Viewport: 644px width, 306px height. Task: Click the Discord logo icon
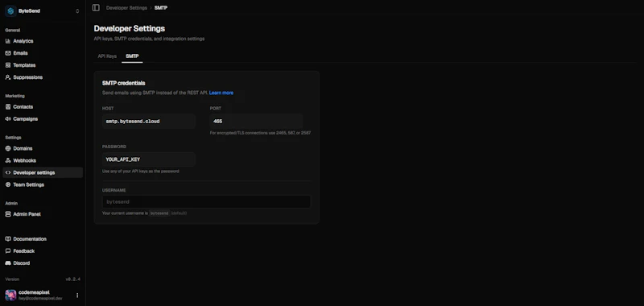[x=8, y=263]
